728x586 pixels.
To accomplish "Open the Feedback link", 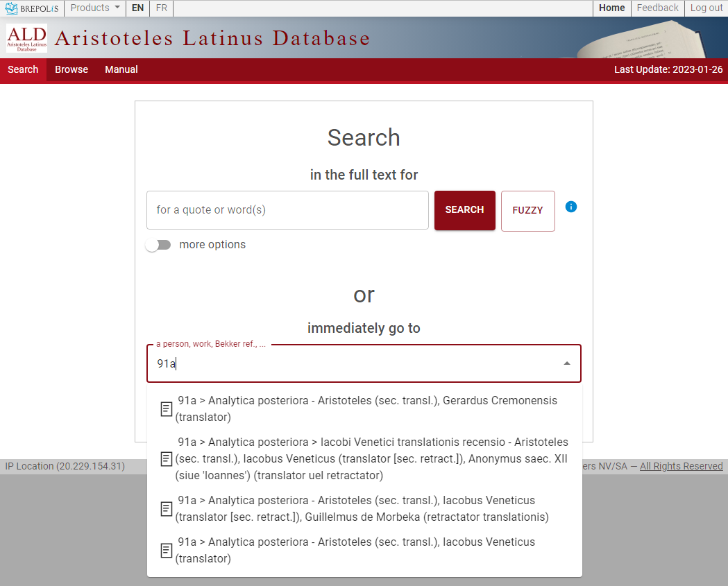I will 657,8.
